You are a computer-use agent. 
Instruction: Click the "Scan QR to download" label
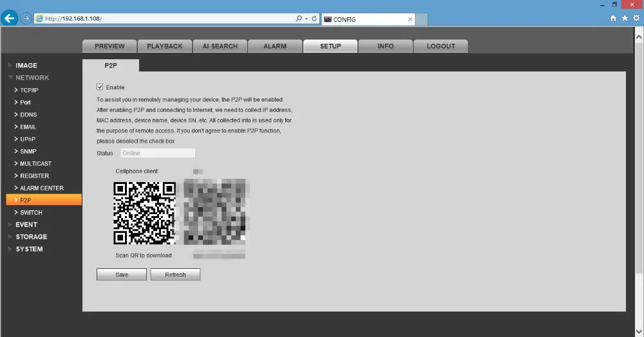pyautogui.click(x=144, y=255)
